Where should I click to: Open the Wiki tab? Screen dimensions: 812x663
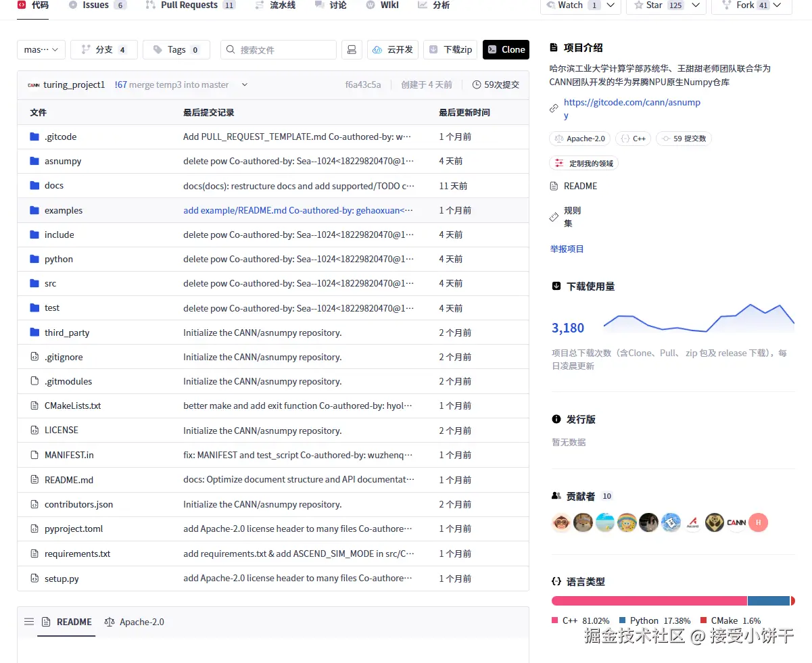pos(383,5)
